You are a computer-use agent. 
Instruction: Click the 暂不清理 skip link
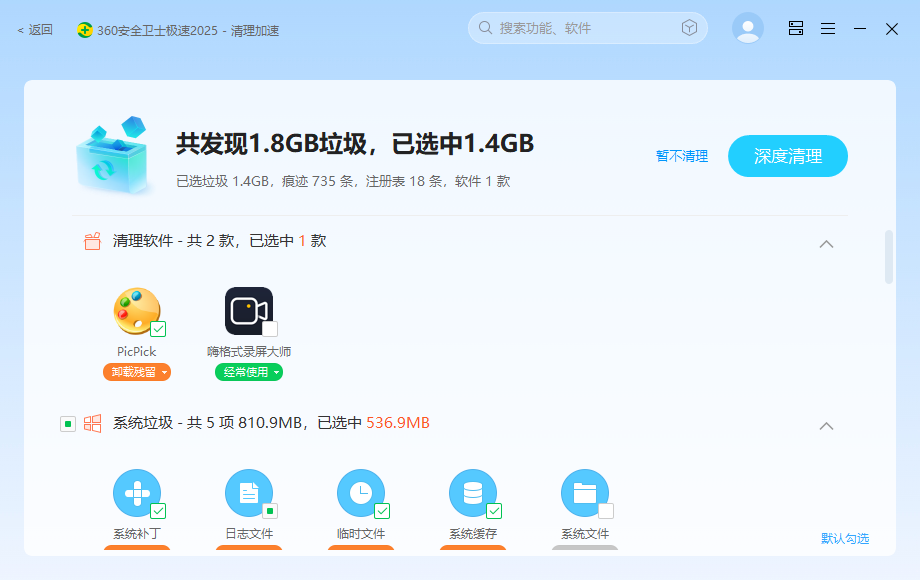coord(681,156)
